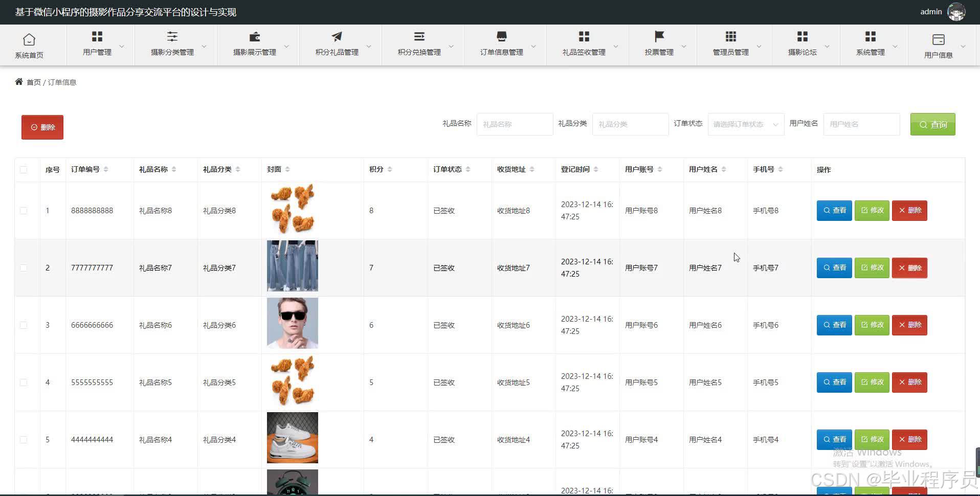Click the 积分礼品管理 paper plane icon
Screen dimensions: 980x496
coord(337,36)
